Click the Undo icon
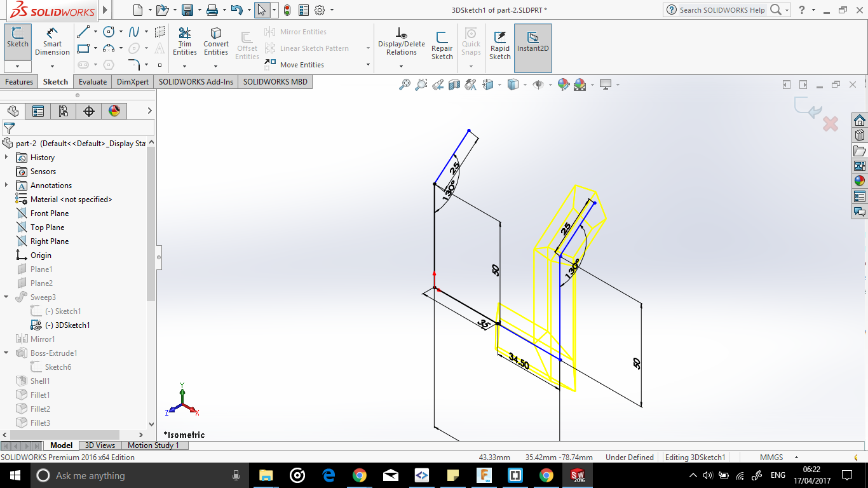Screen dimensions: 868x488 [x=236, y=10]
